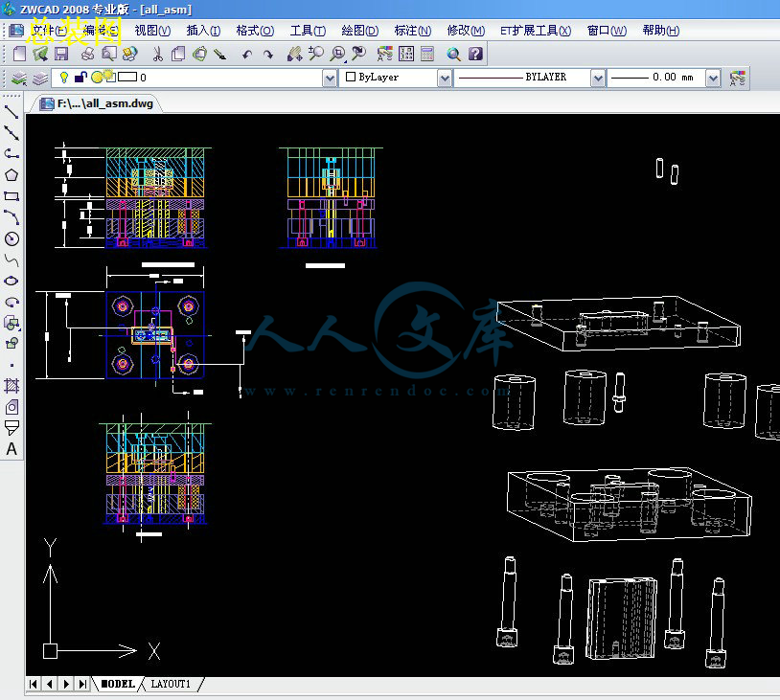
Task: Open the 标注(N) menu
Action: (412, 31)
